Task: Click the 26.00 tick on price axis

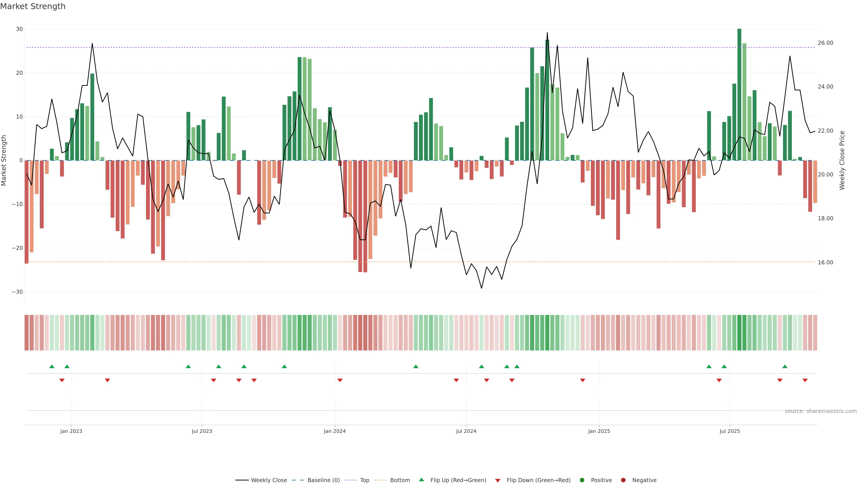Action: [x=825, y=43]
